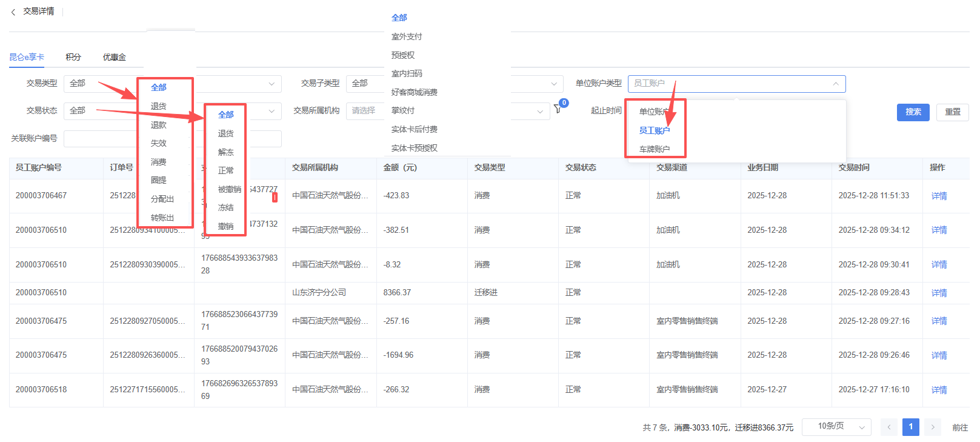980x442 pixels.
Task: Switch to the 优惠金 tab
Action: (114, 57)
